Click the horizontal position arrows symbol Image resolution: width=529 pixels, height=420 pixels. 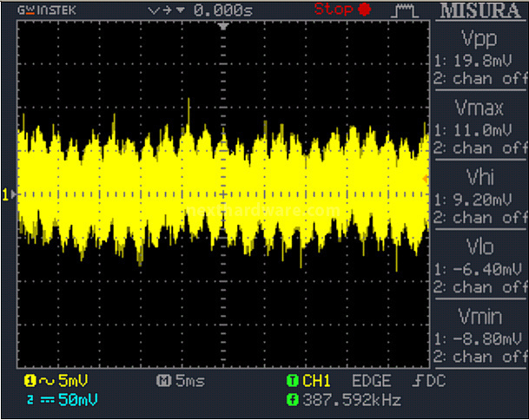(167, 10)
